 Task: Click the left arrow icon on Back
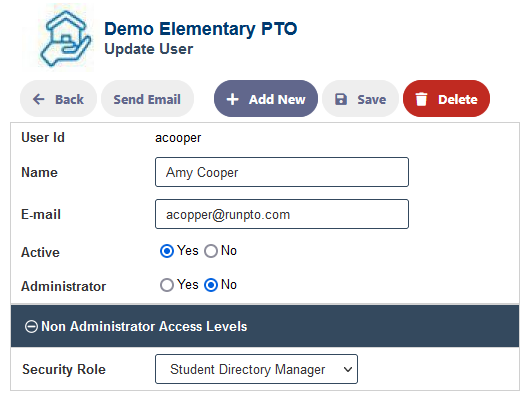pyautogui.click(x=38, y=99)
